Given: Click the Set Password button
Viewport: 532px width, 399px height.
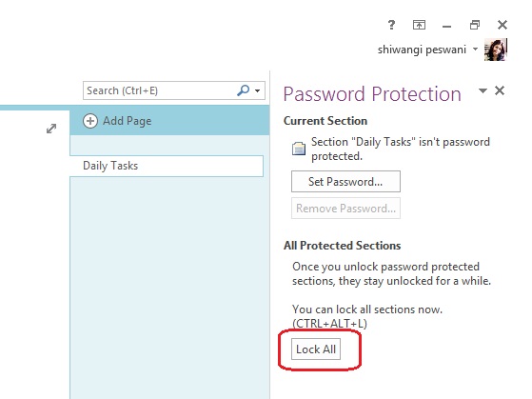Looking at the screenshot, I should 345,182.
